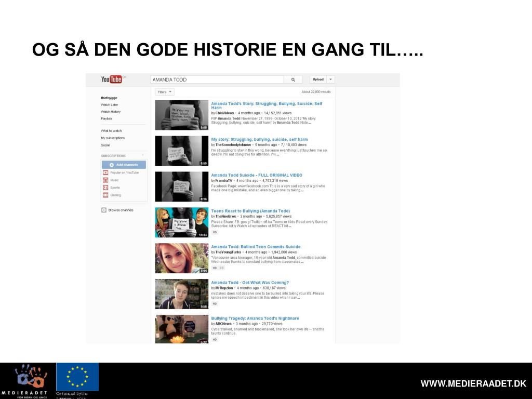Click the TheYoungTurks result thumbnail
532x399 pixels.
[182, 258]
